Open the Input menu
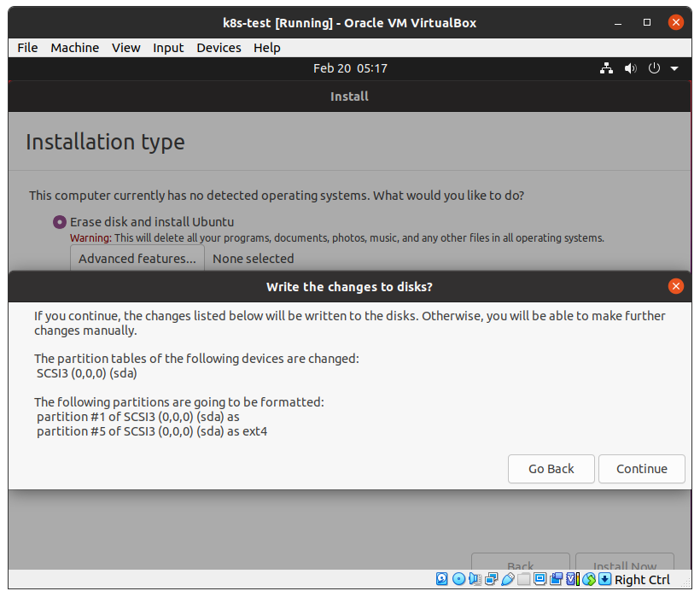This screenshot has width=700, height=597. 168,48
